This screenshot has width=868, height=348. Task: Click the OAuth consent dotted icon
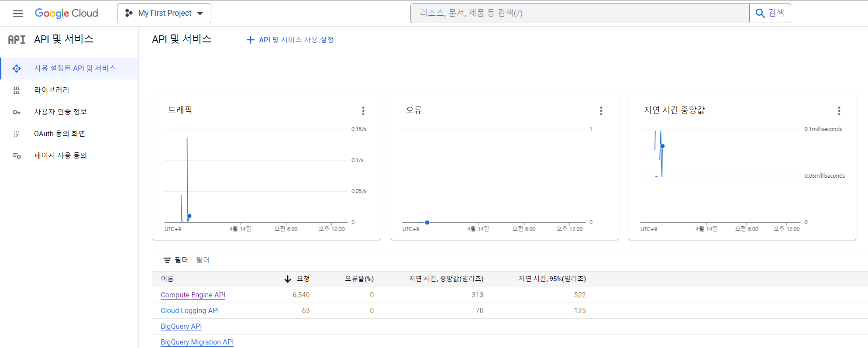pyautogui.click(x=17, y=134)
